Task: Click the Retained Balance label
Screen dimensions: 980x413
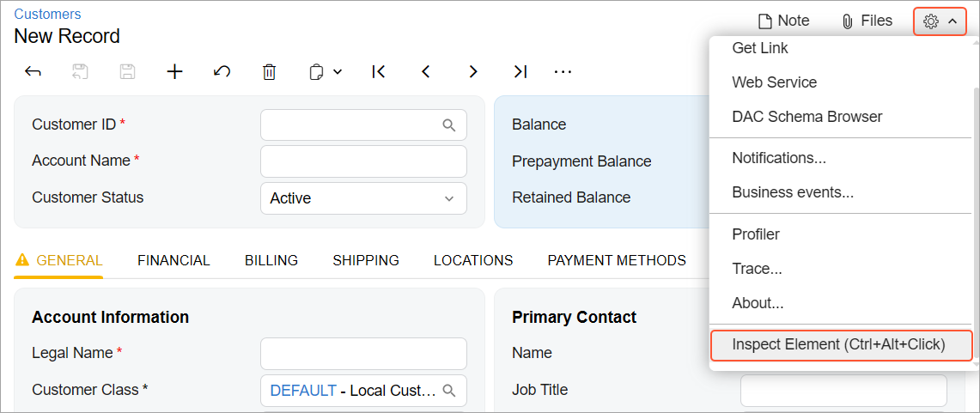Action: pos(571,197)
